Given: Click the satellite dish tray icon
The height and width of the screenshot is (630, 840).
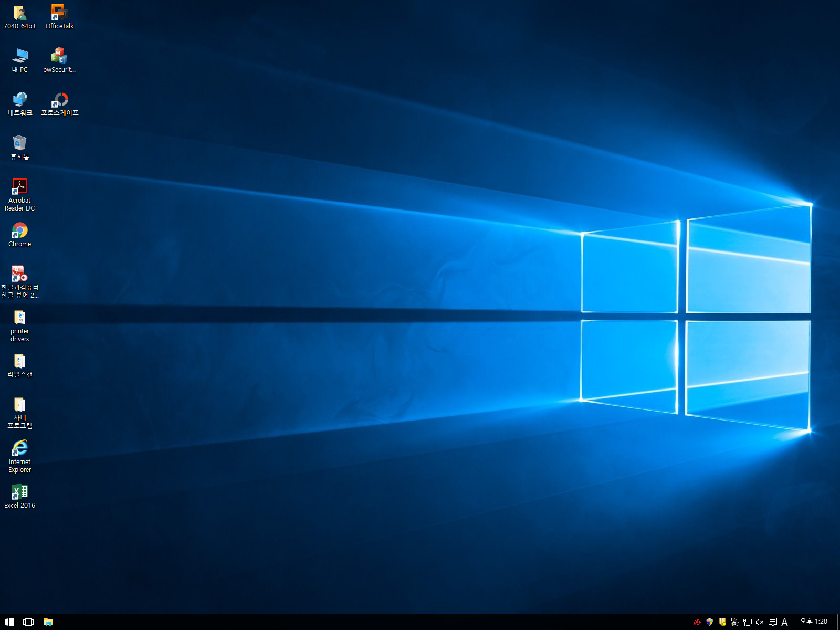Looking at the screenshot, I should [735, 622].
